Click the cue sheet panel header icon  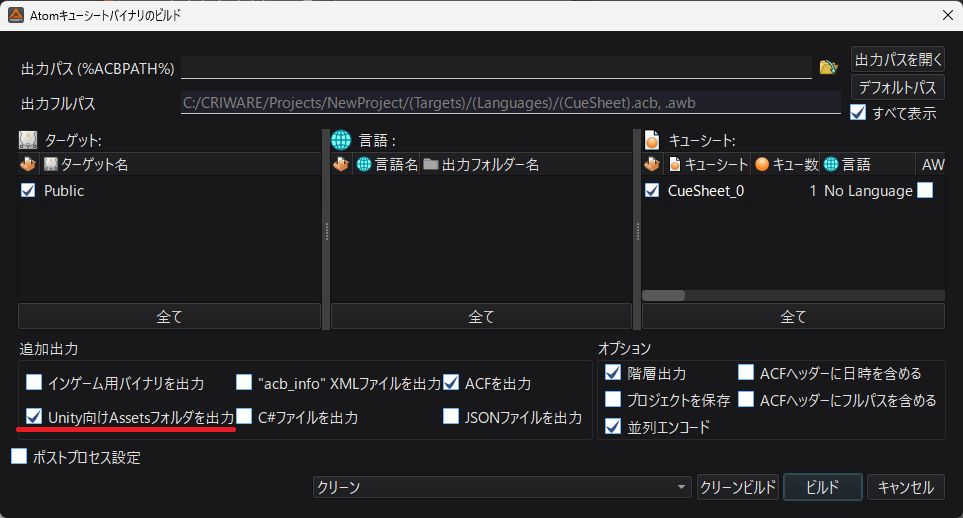tap(652, 140)
